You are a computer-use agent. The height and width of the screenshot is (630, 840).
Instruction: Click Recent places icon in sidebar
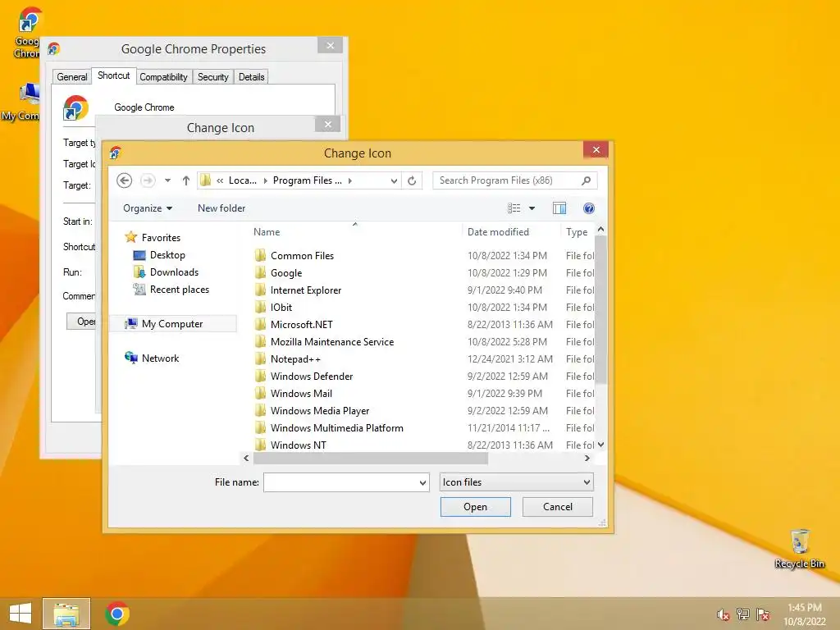(x=139, y=290)
